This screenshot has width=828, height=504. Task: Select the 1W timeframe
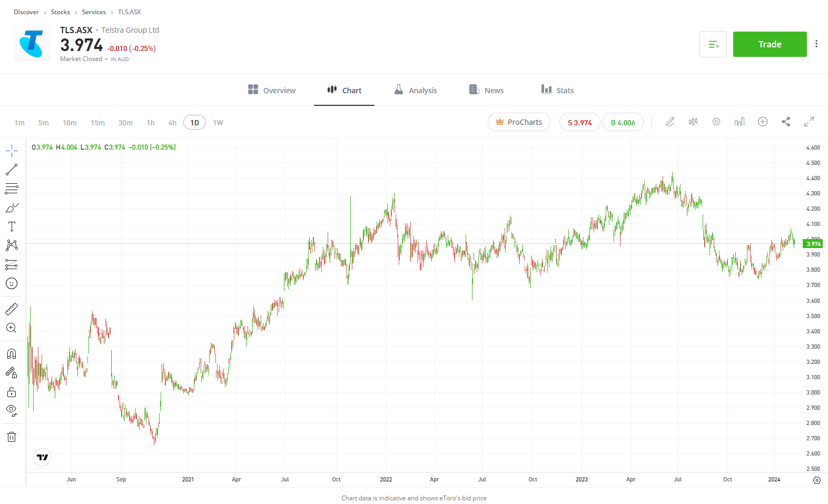coord(218,123)
